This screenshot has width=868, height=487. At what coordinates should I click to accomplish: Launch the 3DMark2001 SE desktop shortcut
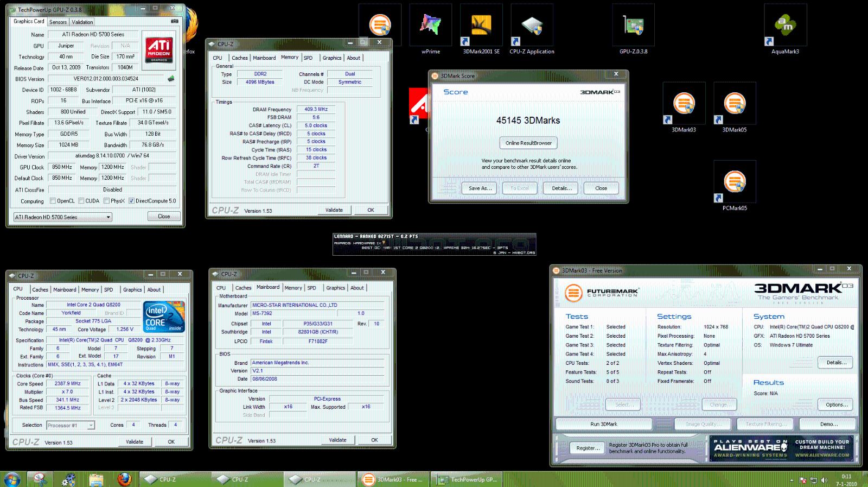click(x=481, y=30)
